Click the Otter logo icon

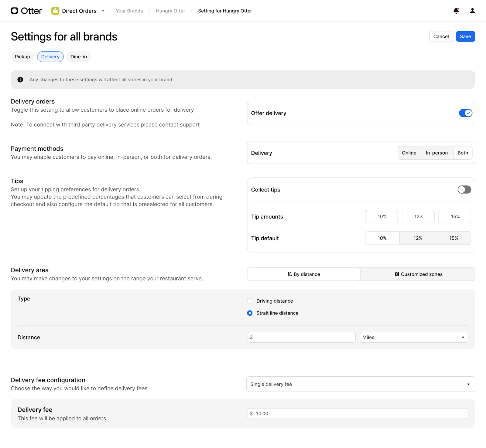pyautogui.click(x=15, y=11)
